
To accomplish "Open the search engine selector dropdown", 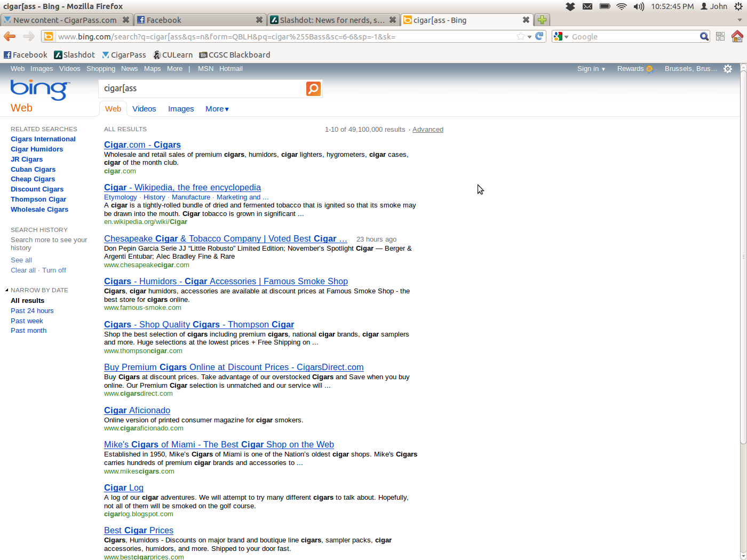I will pos(561,37).
